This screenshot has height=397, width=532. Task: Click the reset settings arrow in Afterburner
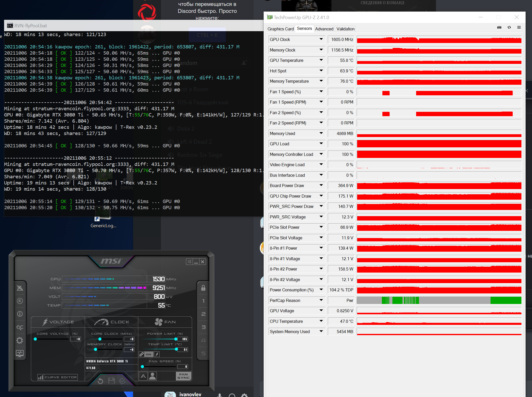[x=100, y=381]
